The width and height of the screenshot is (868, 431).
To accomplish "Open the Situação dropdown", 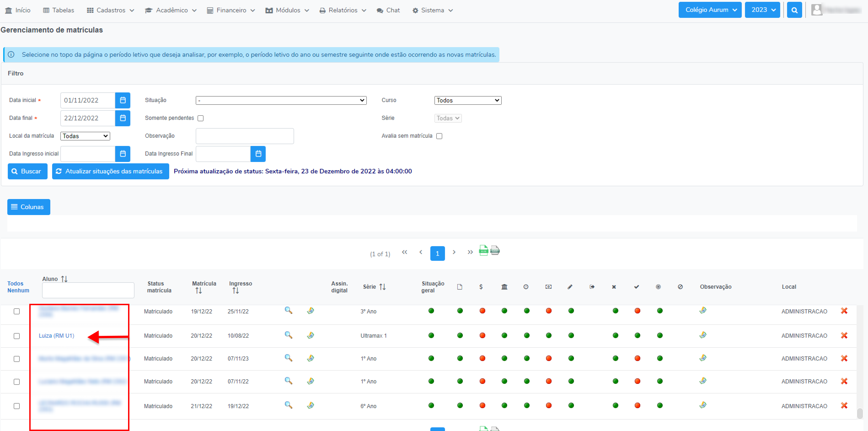I will pos(281,100).
